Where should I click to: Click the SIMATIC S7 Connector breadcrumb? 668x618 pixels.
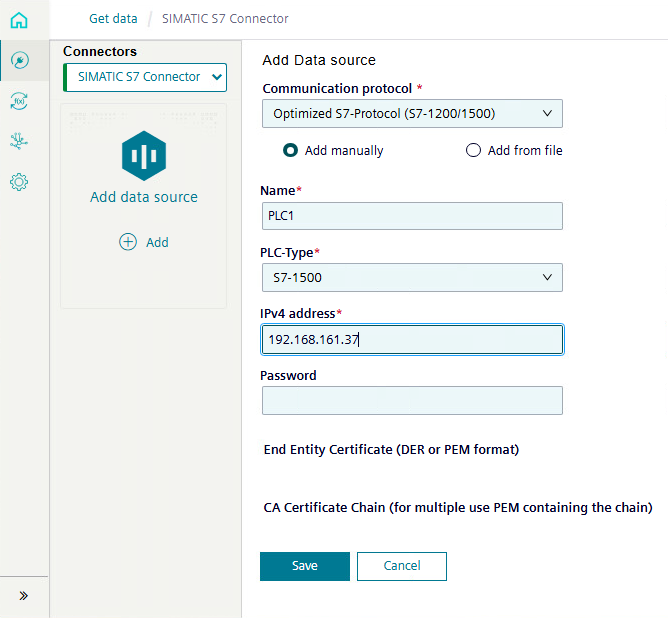click(x=225, y=19)
